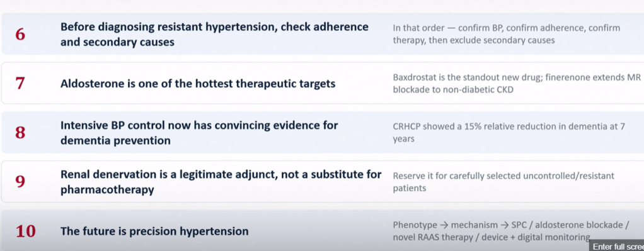Click the Phenotype mechanism SPC description text
Image resolution: width=644 pixels, height=251 pixels.
point(511,231)
